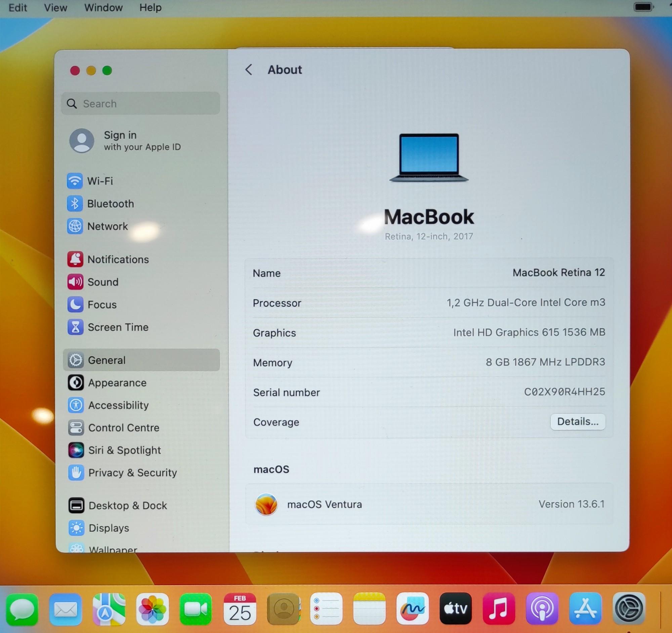Screen dimensions: 672x633
Task: Select the serial number C02X90R4HH25
Action: pos(564,392)
